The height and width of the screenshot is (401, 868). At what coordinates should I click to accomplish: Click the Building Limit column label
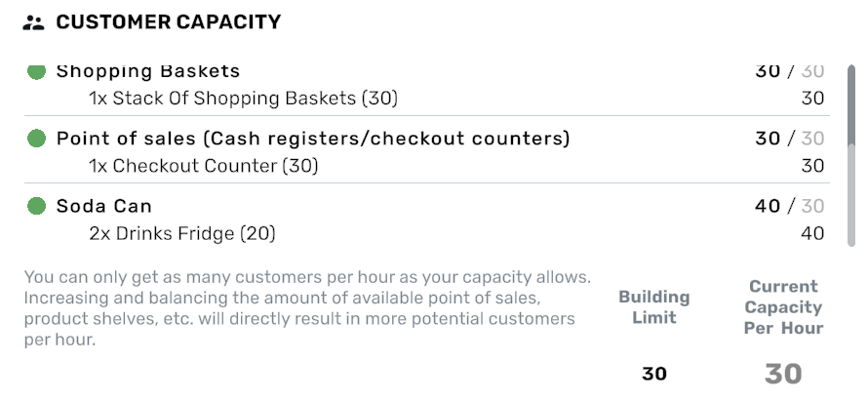[653, 306]
